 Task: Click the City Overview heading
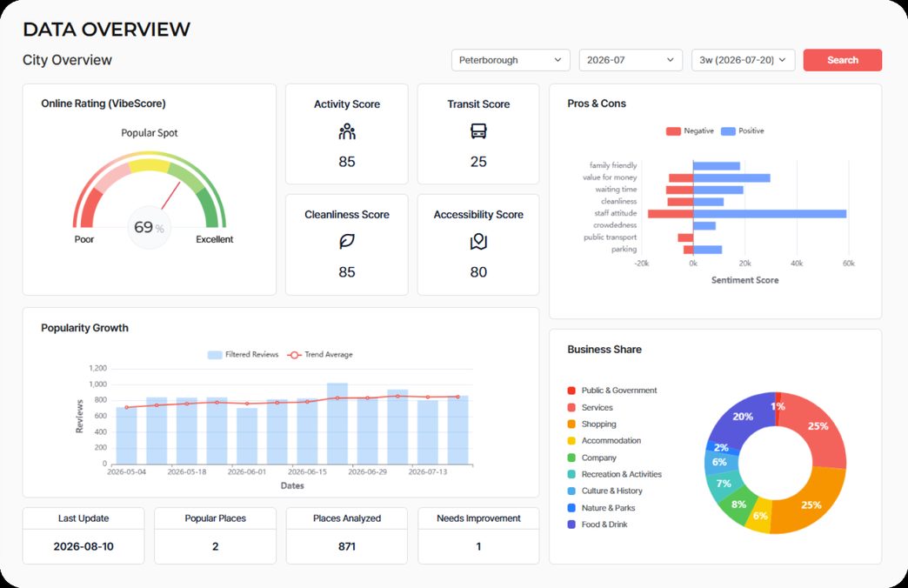pos(67,60)
